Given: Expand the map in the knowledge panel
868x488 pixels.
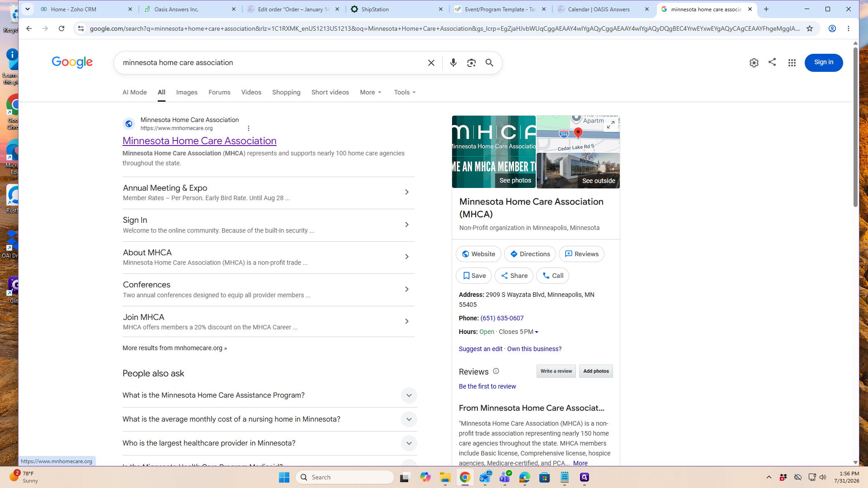Looking at the screenshot, I should pos(610,125).
